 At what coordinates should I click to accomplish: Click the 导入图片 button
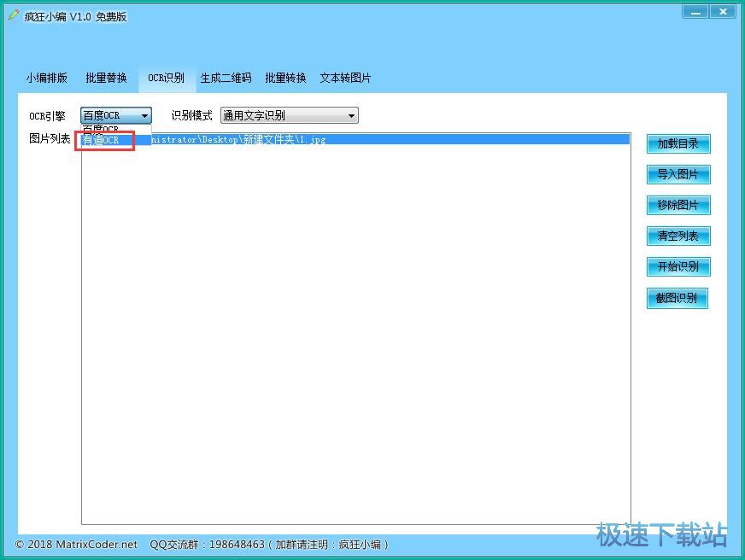[x=678, y=175]
